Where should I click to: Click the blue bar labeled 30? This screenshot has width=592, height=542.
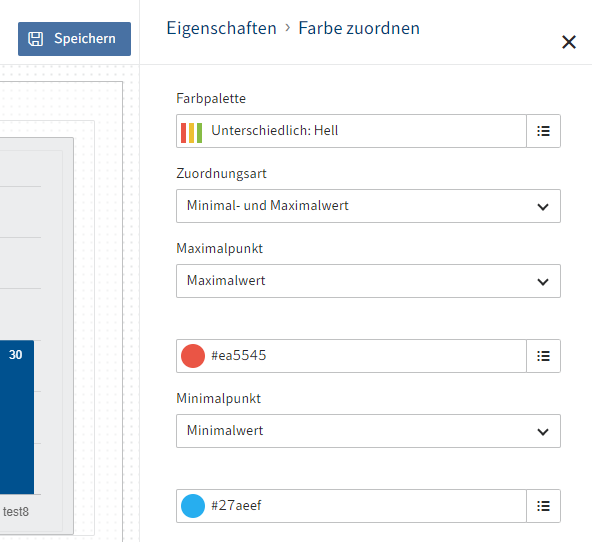coord(17,417)
